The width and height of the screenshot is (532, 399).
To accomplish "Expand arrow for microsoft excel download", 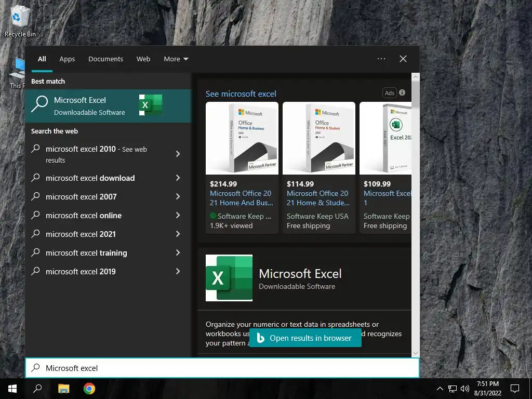I will pos(178,178).
